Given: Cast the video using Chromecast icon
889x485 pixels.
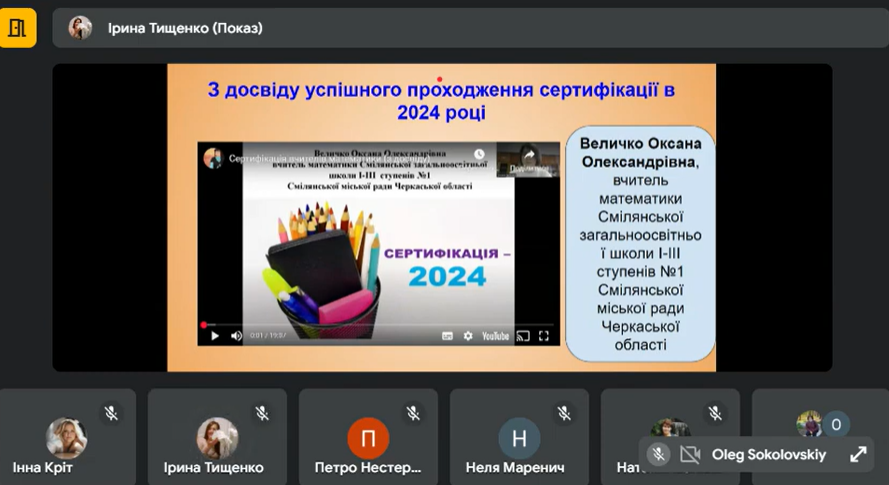Looking at the screenshot, I should pos(522,336).
